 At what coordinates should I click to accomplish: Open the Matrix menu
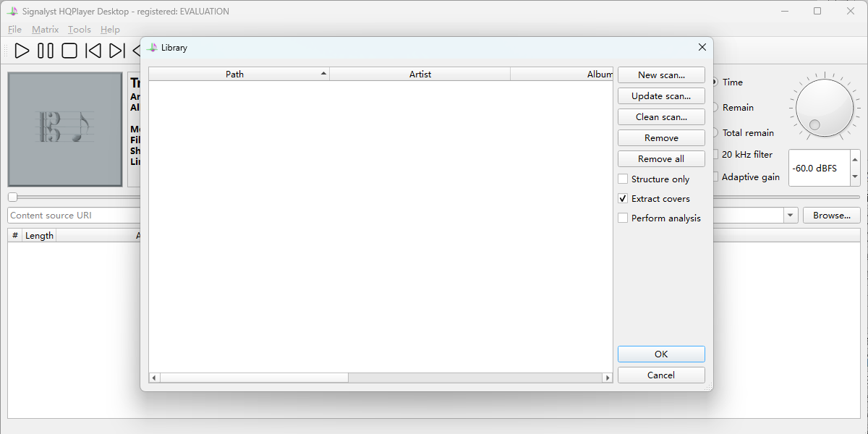pyautogui.click(x=45, y=30)
